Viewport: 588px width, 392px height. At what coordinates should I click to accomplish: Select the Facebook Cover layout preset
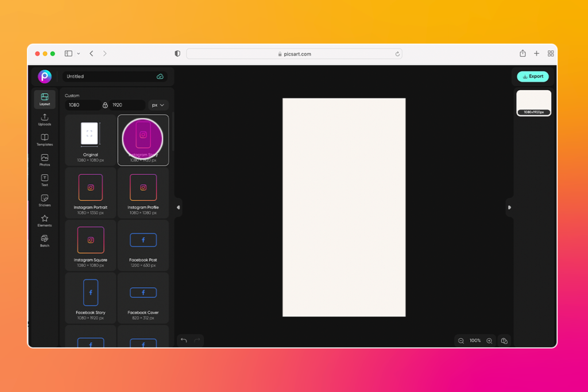(x=143, y=298)
